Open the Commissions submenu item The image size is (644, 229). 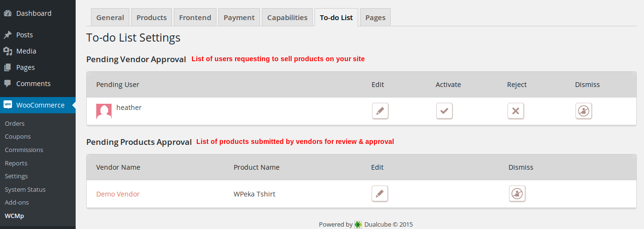[24, 150]
